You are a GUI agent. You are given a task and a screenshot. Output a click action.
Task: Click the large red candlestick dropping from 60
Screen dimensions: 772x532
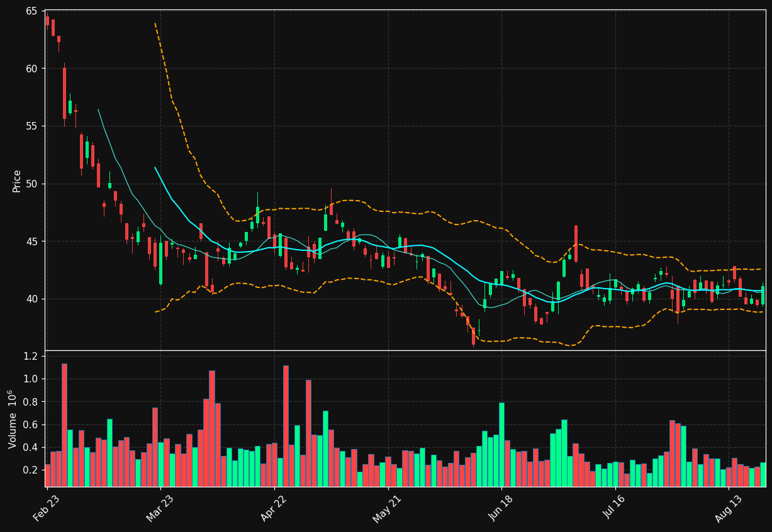[x=64, y=93]
